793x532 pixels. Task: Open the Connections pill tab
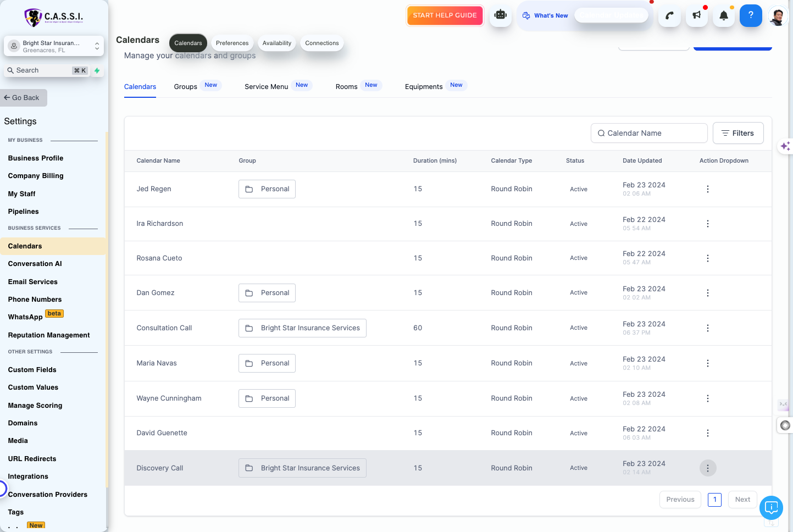click(322, 43)
